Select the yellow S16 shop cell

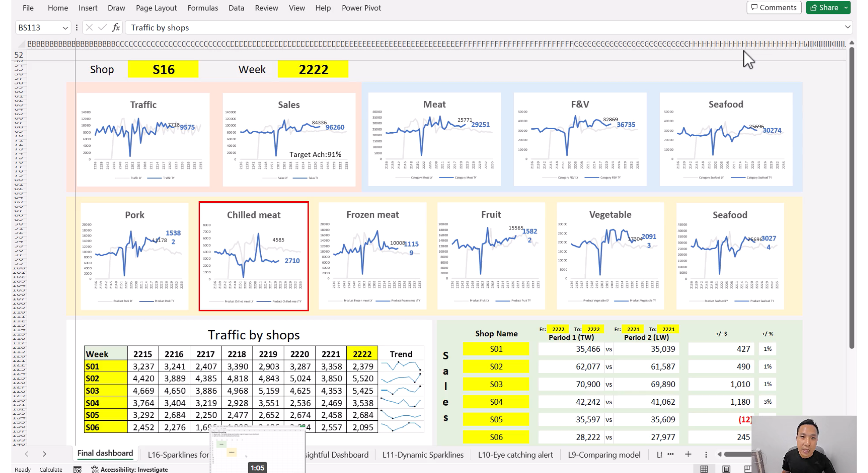point(163,69)
